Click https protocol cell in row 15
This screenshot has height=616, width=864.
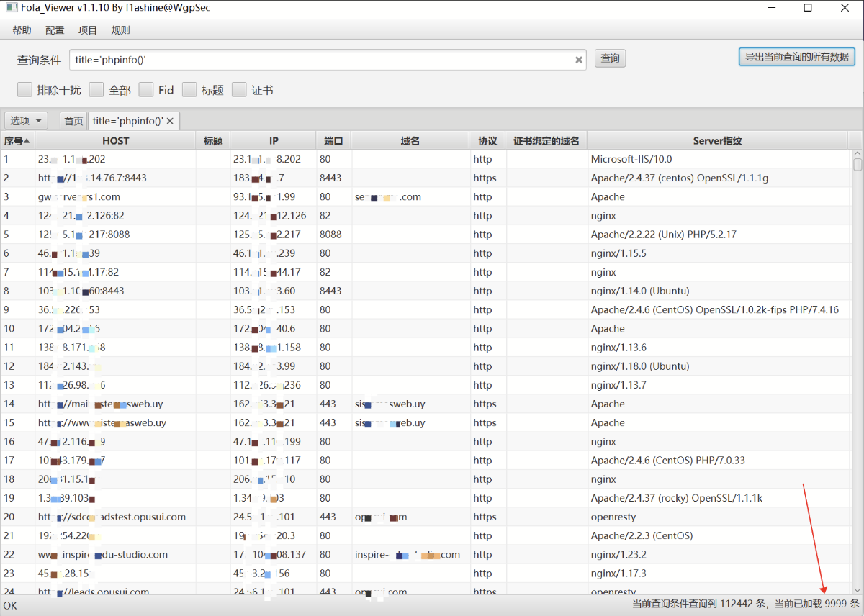(x=487, y=422)
